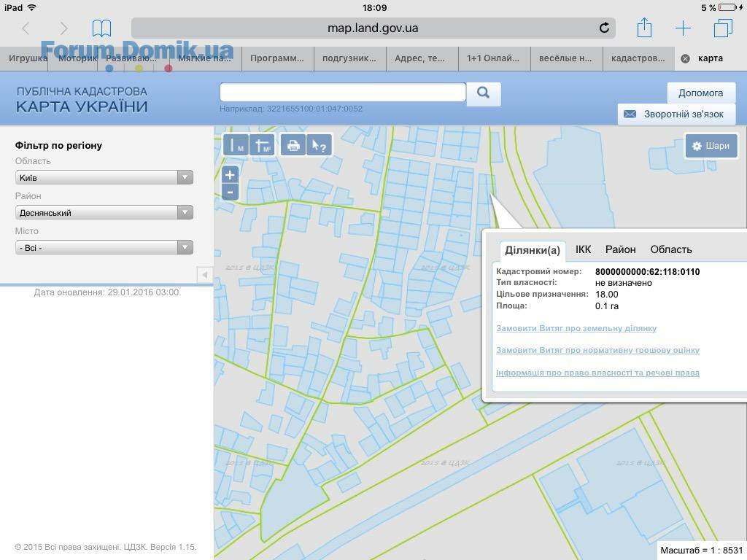Click the Масштаб = 1 : 8531 scale label
Screen dimensions: 747x560
coord(701,551)
